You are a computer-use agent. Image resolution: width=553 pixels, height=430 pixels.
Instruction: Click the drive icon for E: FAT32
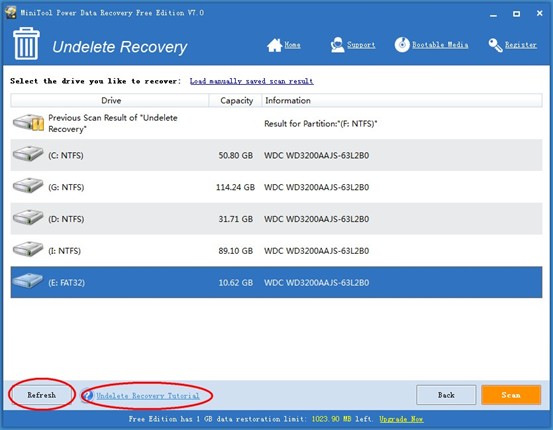click(x=28, y=281)
